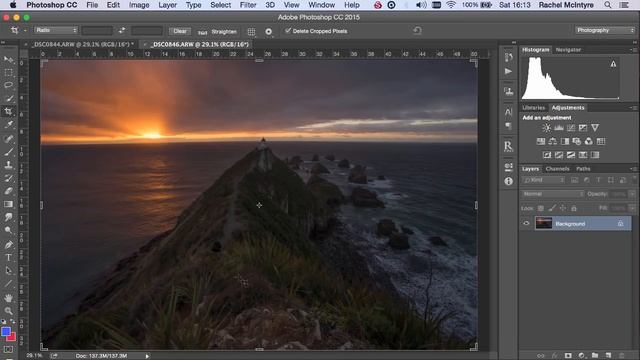Select the Pen tool
Image resolution: width=640 pixels, height=360 pixels.
click(x=8, y=244)
